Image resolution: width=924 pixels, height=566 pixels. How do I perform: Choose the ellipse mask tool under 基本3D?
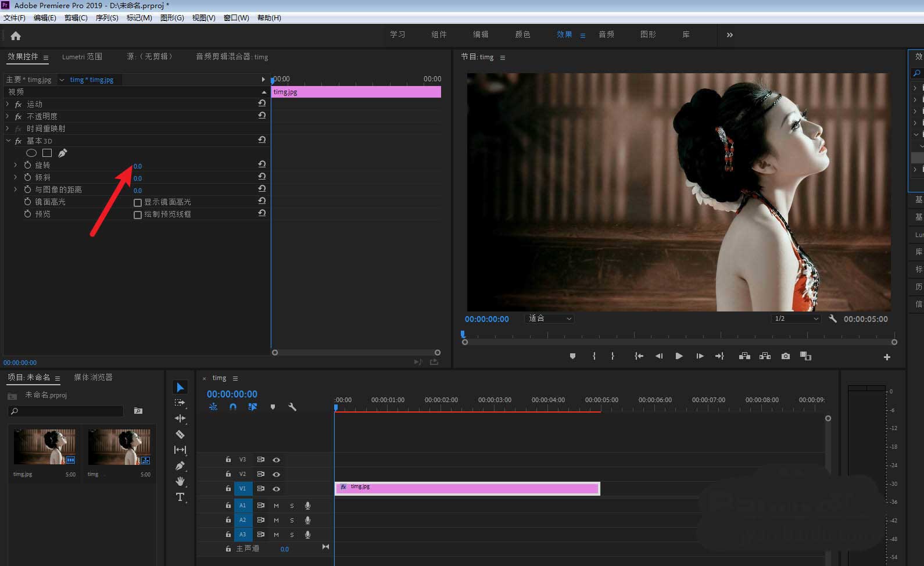click(x=31, y=153)
